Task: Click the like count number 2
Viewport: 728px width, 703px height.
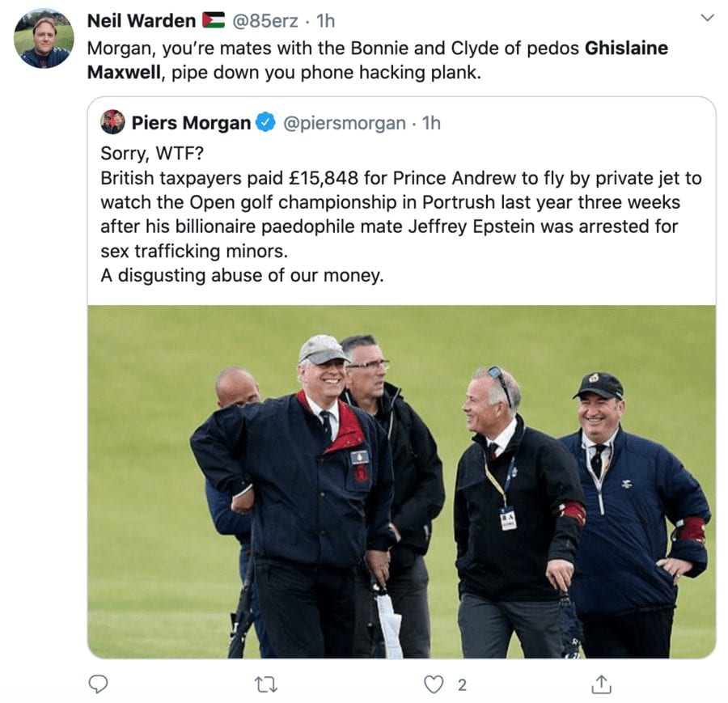Action: (x=462, y=685)
